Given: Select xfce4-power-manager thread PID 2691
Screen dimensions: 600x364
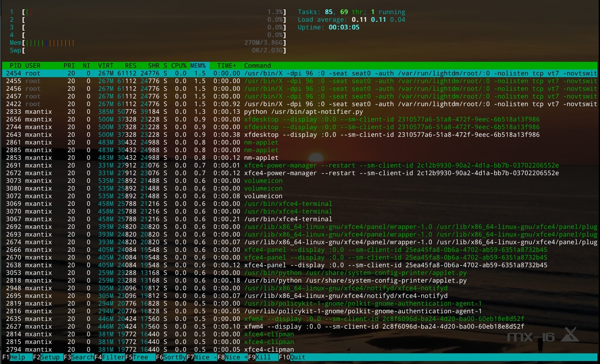Looking at the screenshot, I should [300, 165].
